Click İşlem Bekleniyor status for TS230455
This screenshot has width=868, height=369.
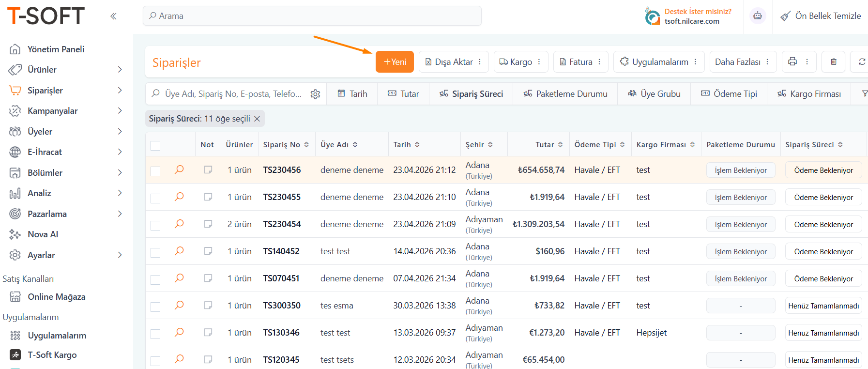click(x=741, y=197)
